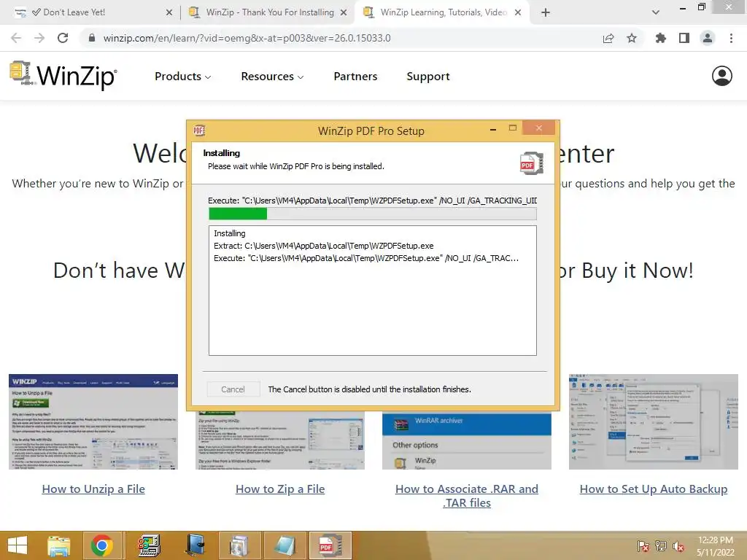The image size is (747, 560).
Task: Click the muted volume tray icon
Action: (678, 546)
